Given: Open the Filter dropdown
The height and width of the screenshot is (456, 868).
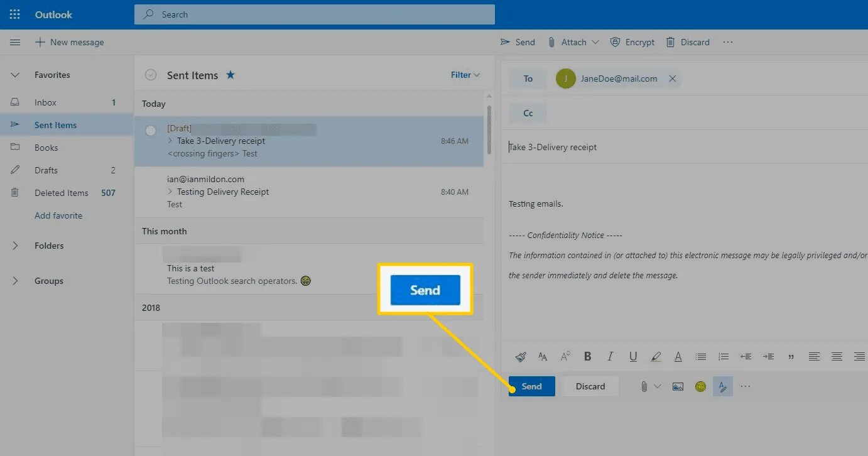Looking at the screenshot, I should tap(465, 75).
